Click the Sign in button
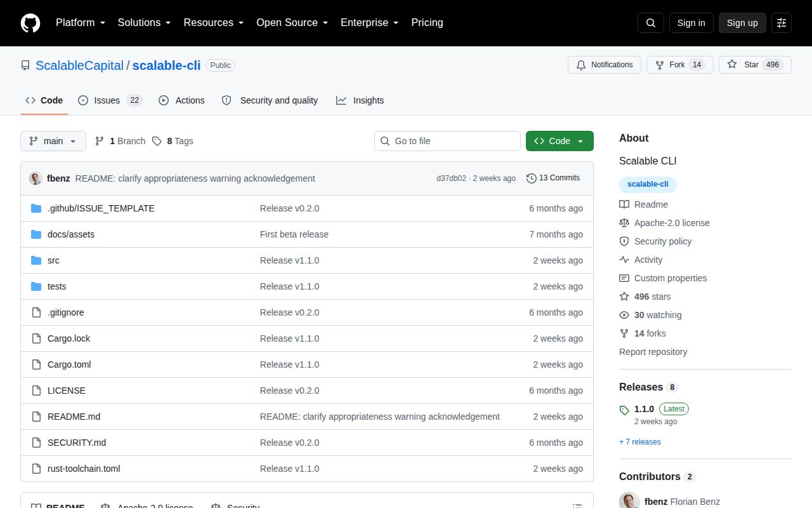This screenshot has height=508, width=812. [691, 23]
